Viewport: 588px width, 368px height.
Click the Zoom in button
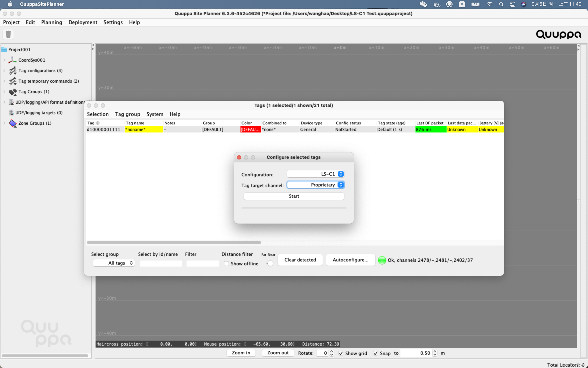click(x=241, y=353)
